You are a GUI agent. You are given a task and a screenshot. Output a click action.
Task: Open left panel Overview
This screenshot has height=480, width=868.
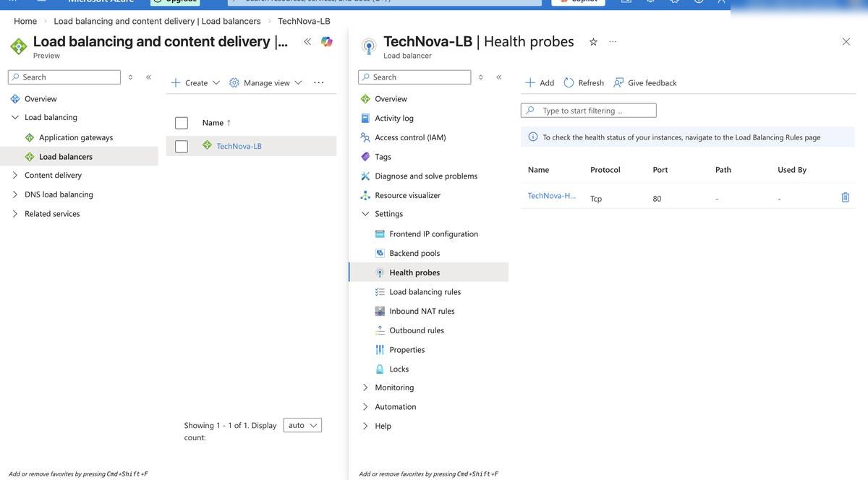pyautogui.click(x=41, y=99)
